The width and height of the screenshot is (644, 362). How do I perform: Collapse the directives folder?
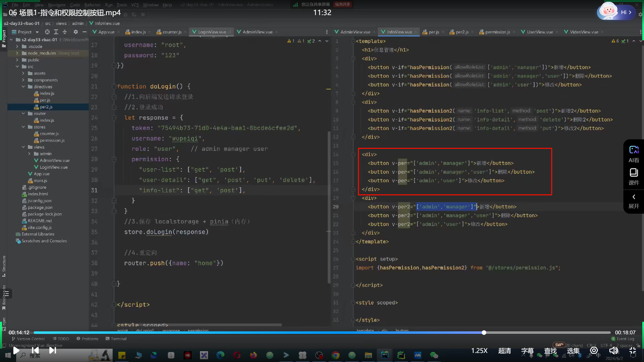(24, 87)
